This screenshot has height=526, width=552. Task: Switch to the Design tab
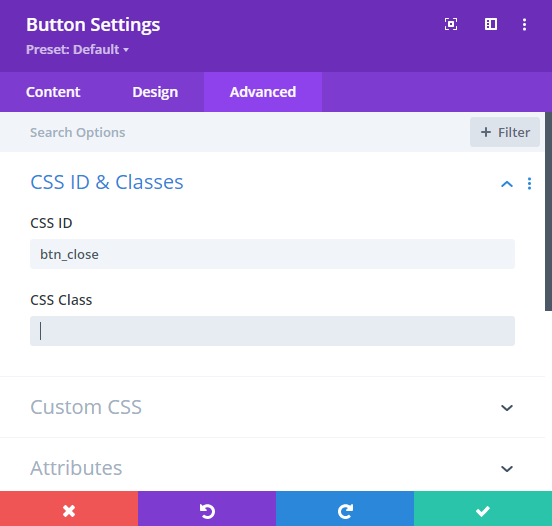click(155, 92)
